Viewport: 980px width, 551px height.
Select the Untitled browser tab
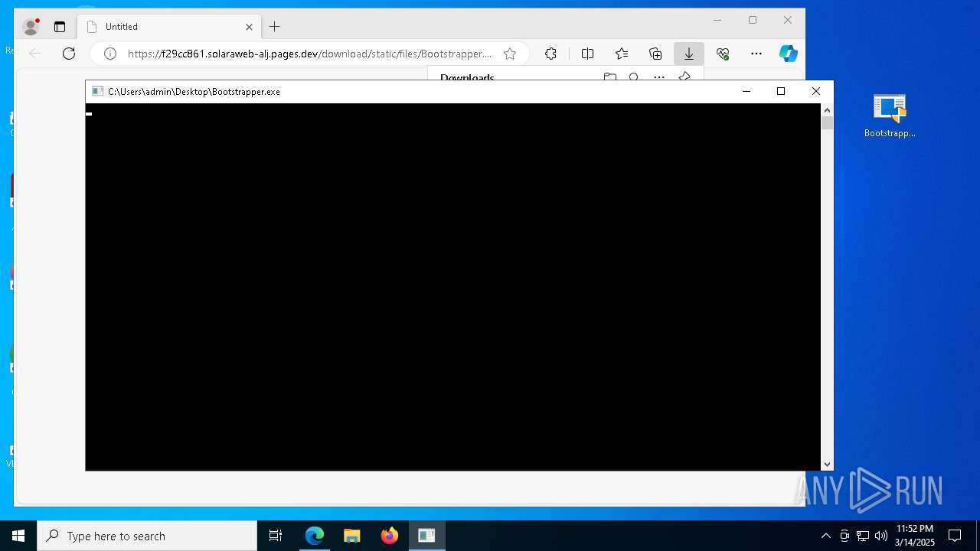pos(170,27)
